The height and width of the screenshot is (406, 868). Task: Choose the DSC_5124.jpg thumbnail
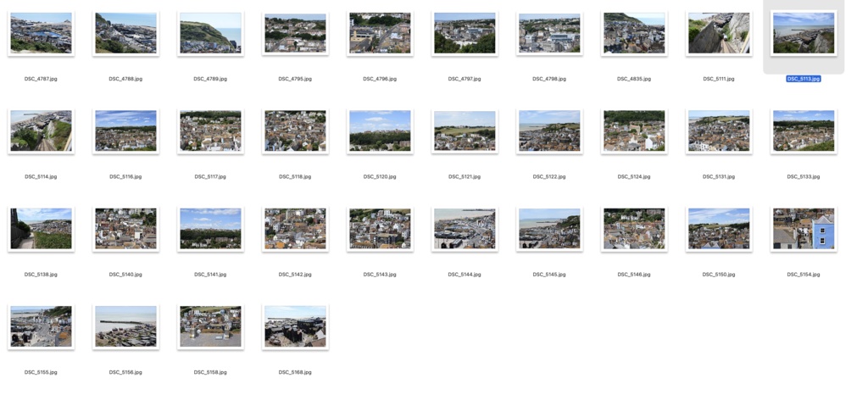coord(634,131)
